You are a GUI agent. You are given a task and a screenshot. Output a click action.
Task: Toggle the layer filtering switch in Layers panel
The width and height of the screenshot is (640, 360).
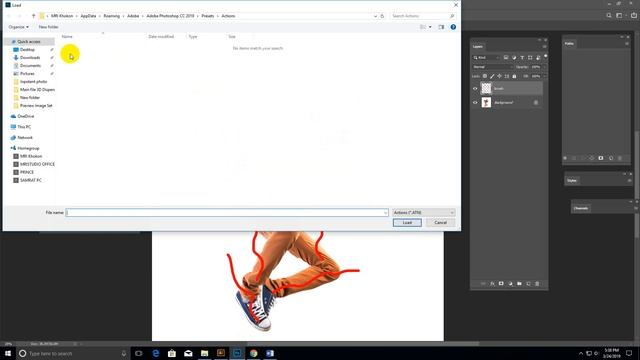[x=546, y=57]
